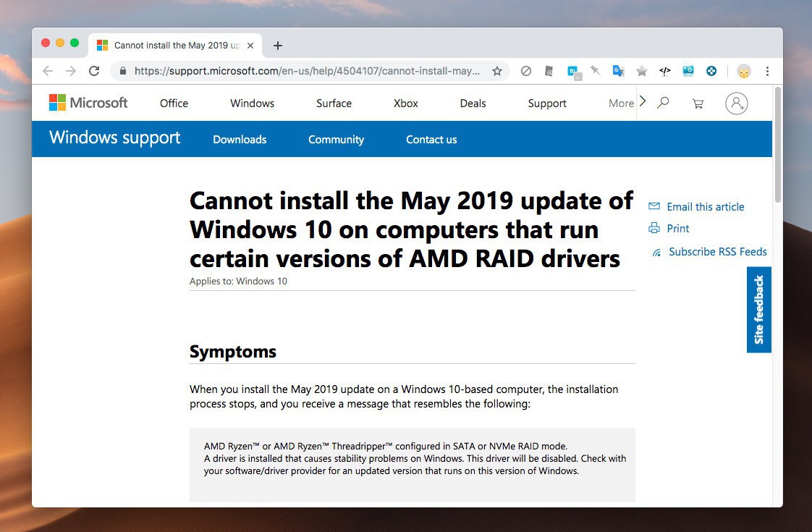This screenshot has width=812, height=532.
Task: Open the Xbox menu item
Action: [x=405, y=103]
